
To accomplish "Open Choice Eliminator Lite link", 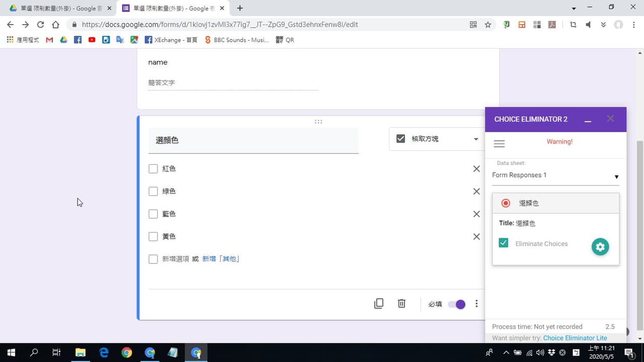I will [x=575, y=338].
